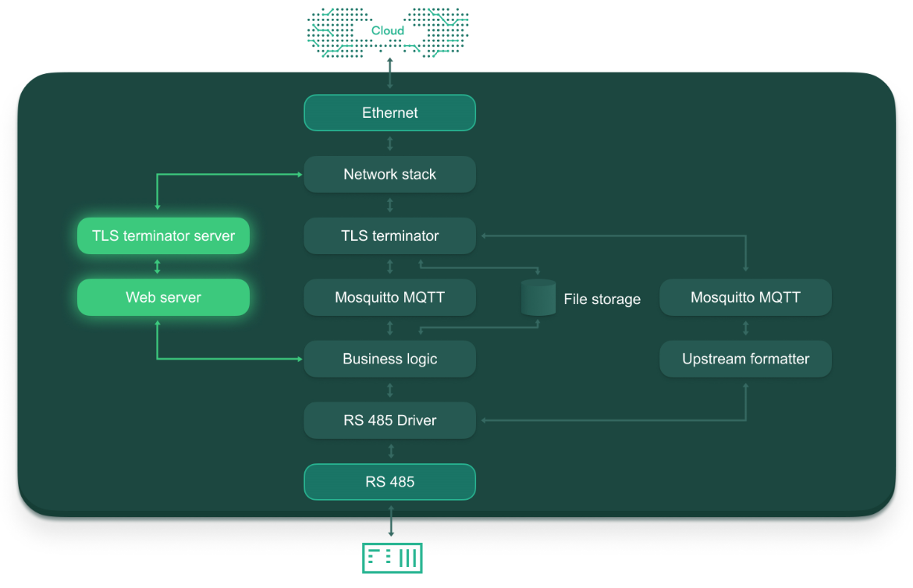
Task: Click arrow between RS 485 Driver and RS 485
Action: click(390, 451)
